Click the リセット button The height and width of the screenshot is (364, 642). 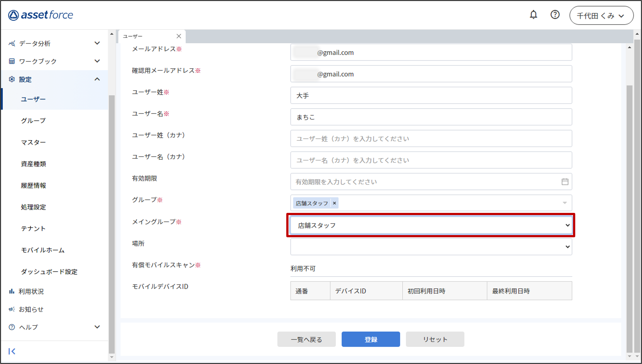[435, 339]
